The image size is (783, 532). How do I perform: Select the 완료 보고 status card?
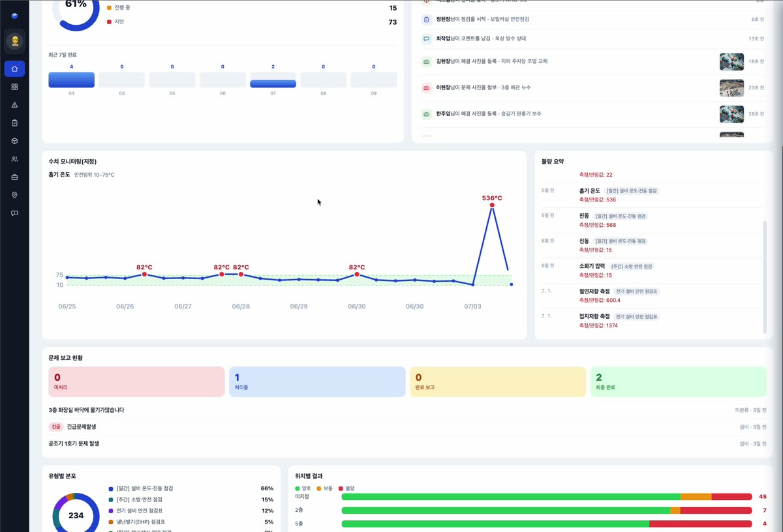tap(498, 381)
